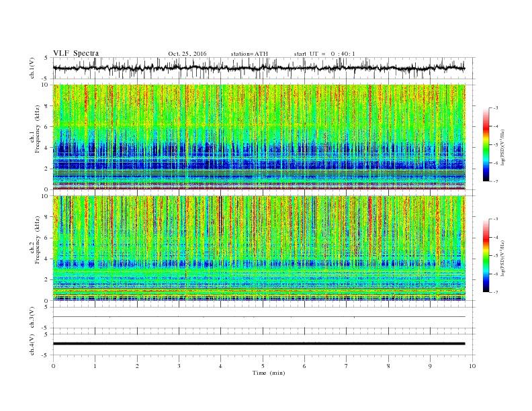Screen dimensions: 532x411
Task: Click the ch.1 voltage waveform trace
Action: point(259,68)
